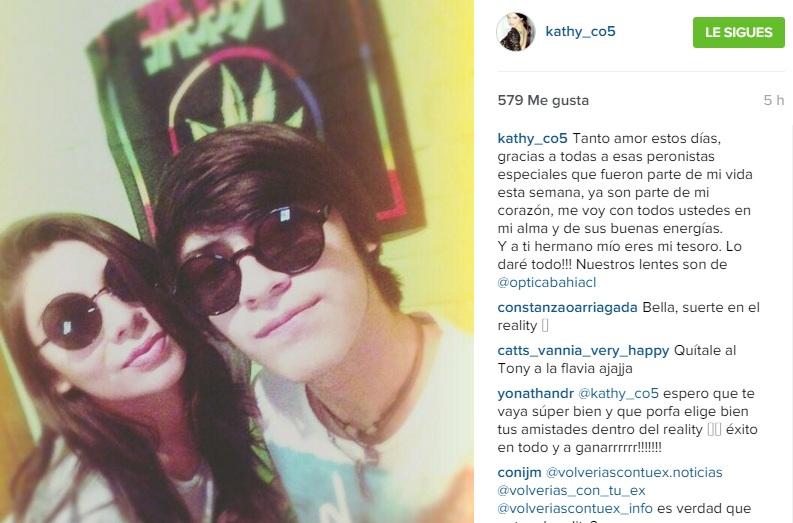Click the Quítale al Tony comment text

tap(616, 360)
